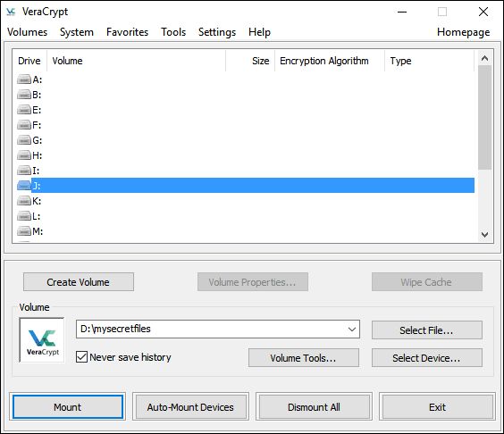Click the VeraCrypt logo in Volume group
Viewport: 504px width, 434px height.
[x=42, y=340]
